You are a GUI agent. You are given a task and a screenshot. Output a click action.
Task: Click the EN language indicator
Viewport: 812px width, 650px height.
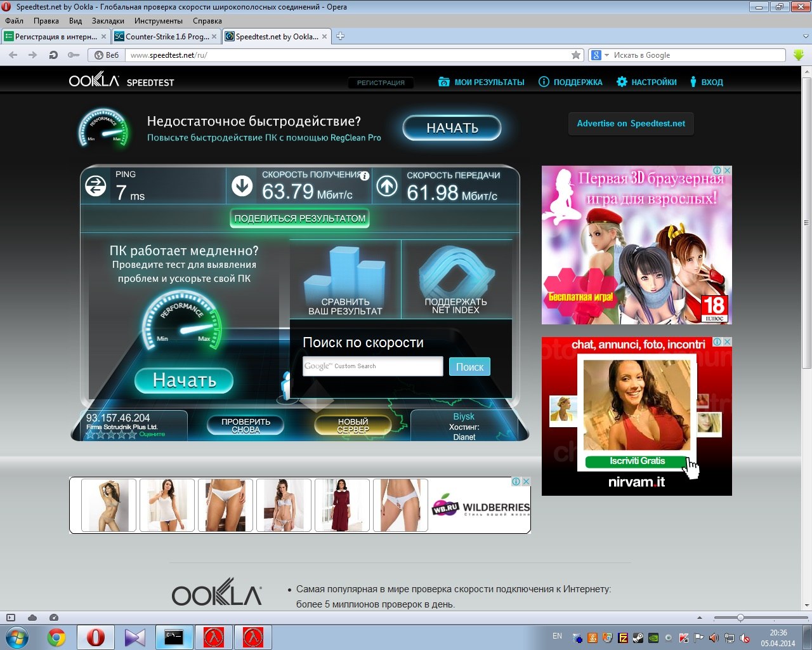click(557, 636)
